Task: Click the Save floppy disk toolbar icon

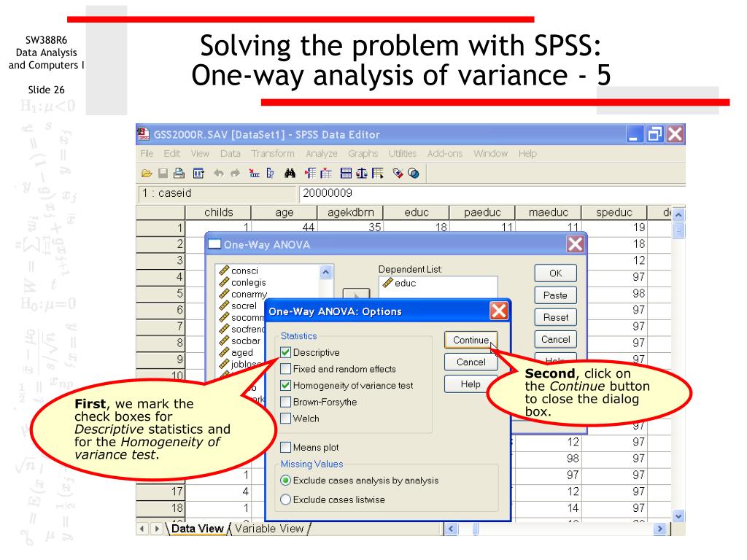Action: [x=163, y=174]
